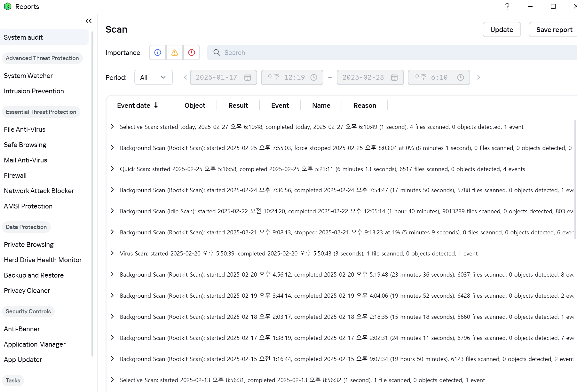Select the Quick Scan 2025-02-25 summary text

[x=322, y=169]
